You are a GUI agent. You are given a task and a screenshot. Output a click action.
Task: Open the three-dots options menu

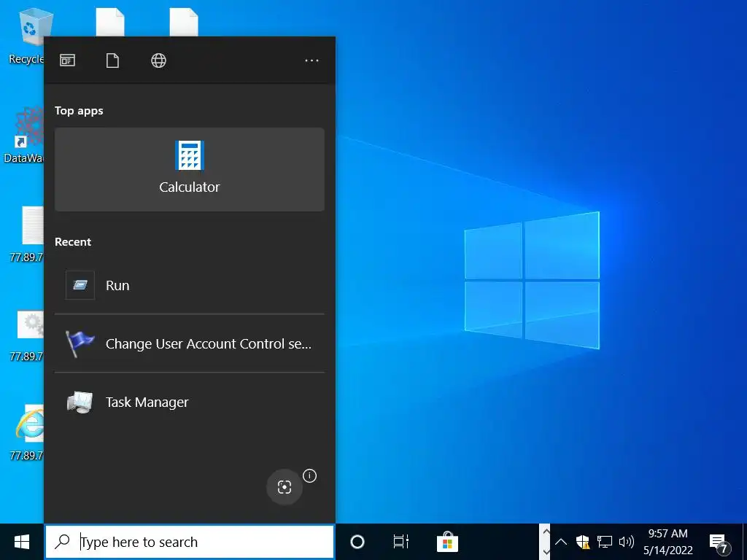311,61
